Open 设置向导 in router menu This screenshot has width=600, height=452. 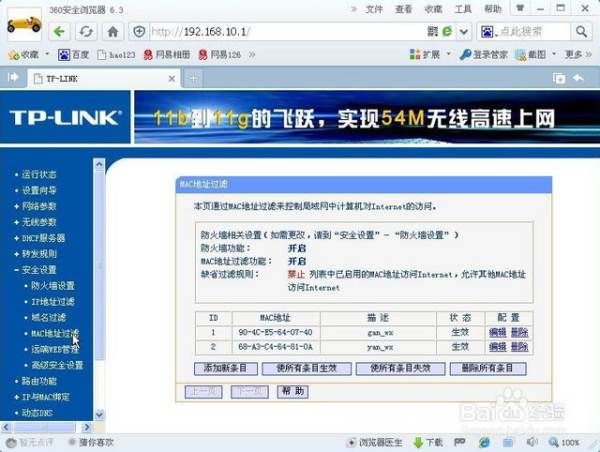click(x=39, y=190)
